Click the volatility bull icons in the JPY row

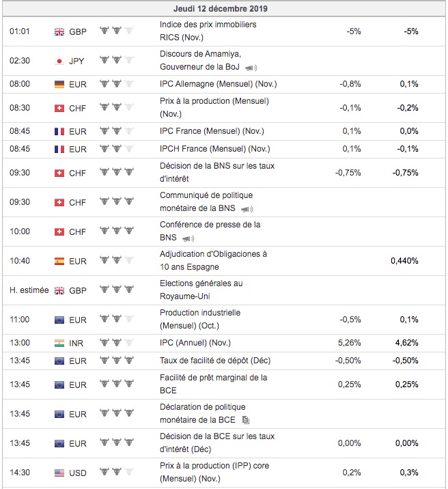tap(116, 60)
